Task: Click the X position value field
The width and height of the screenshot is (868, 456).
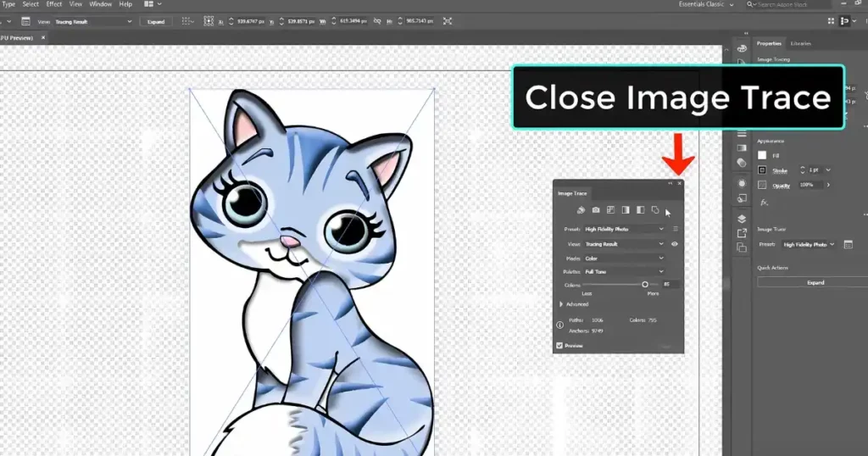Action: 253,21
